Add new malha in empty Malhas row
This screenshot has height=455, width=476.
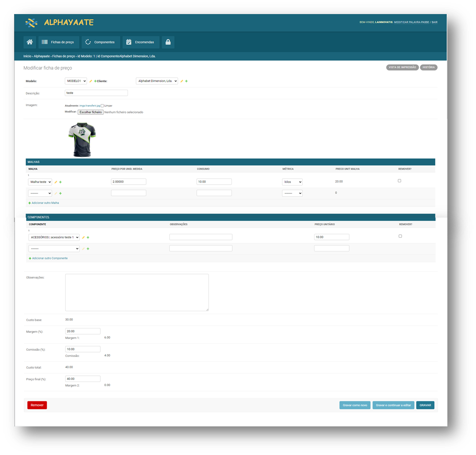tap(60, 193)
